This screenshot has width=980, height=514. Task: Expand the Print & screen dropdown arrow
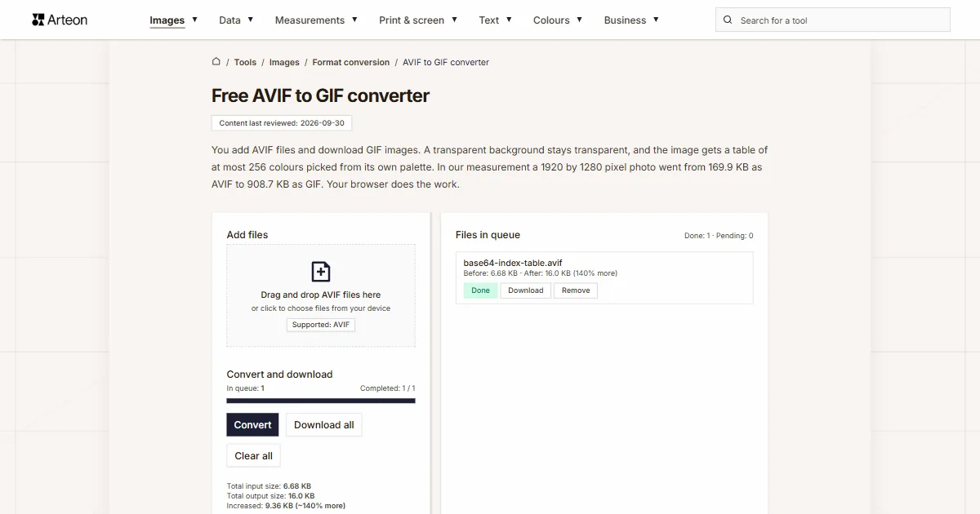(454, 20)
